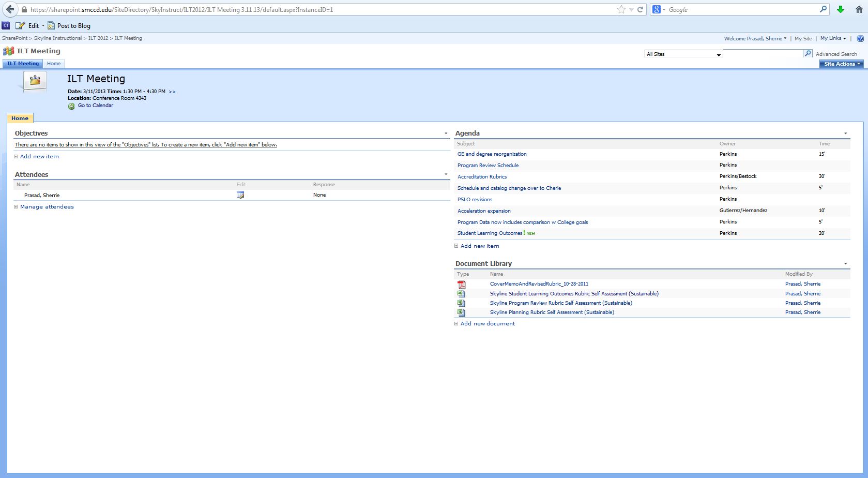Bookmark page with the star icon
This screenshot has height=478, width=868.
(621, 9)
